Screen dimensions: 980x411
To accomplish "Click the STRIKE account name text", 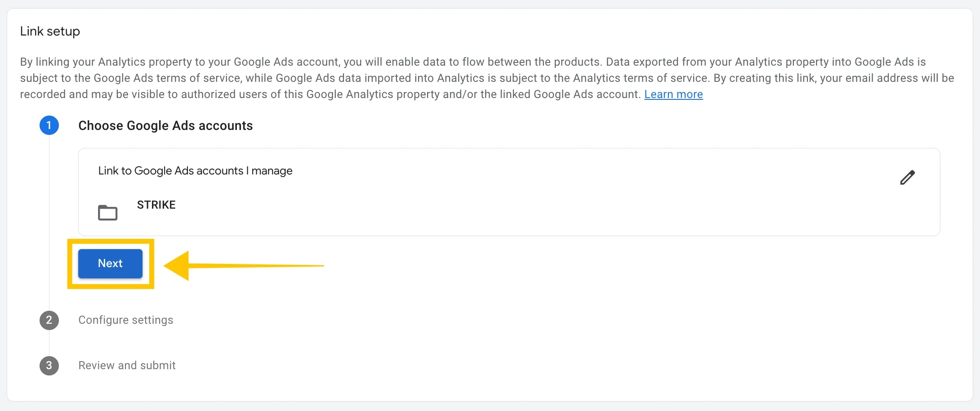I will 156,205.
